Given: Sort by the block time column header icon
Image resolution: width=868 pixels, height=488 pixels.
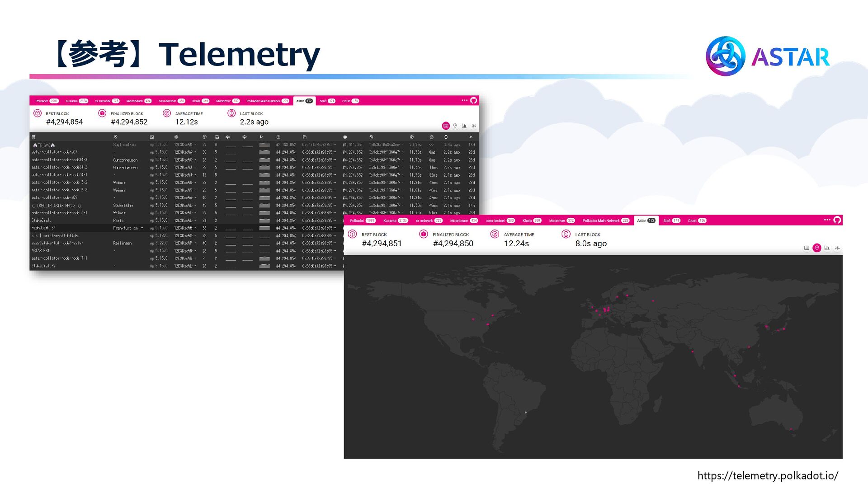Looking at the screenshot, I should 411,137.
